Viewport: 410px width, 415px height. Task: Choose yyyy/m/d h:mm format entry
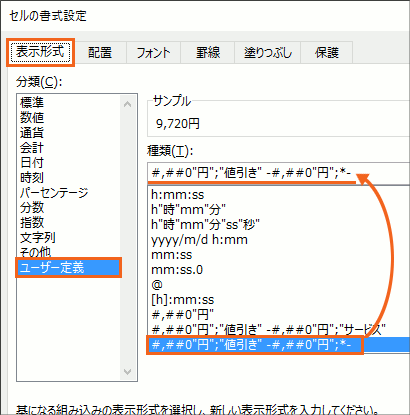[x=199, y=240]
